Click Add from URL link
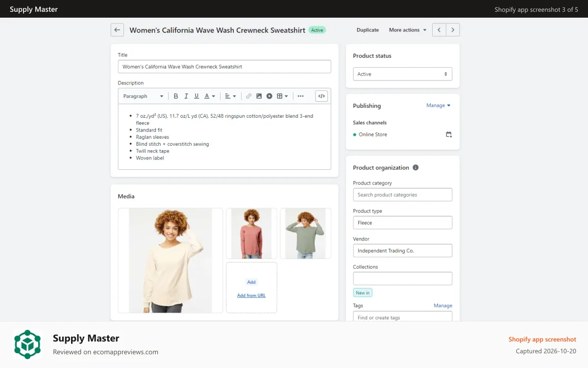588x368 pixels. (x=251, y=295)
